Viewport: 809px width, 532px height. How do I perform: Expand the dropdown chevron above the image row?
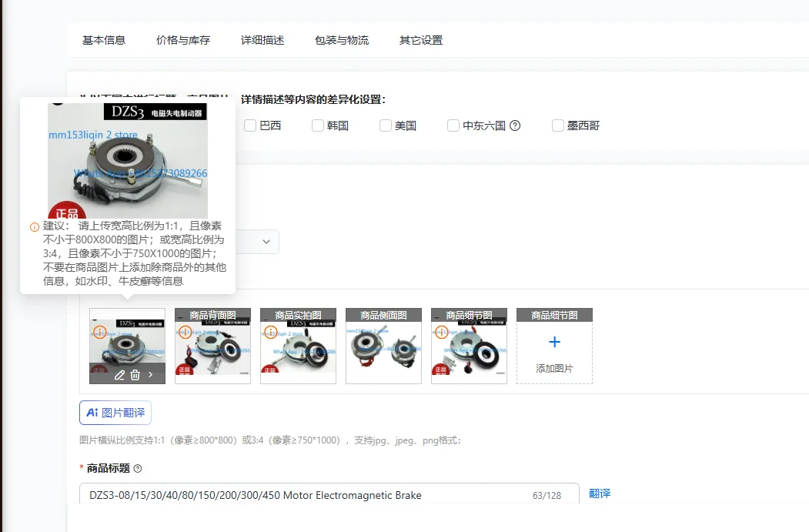tap(266, 242)
